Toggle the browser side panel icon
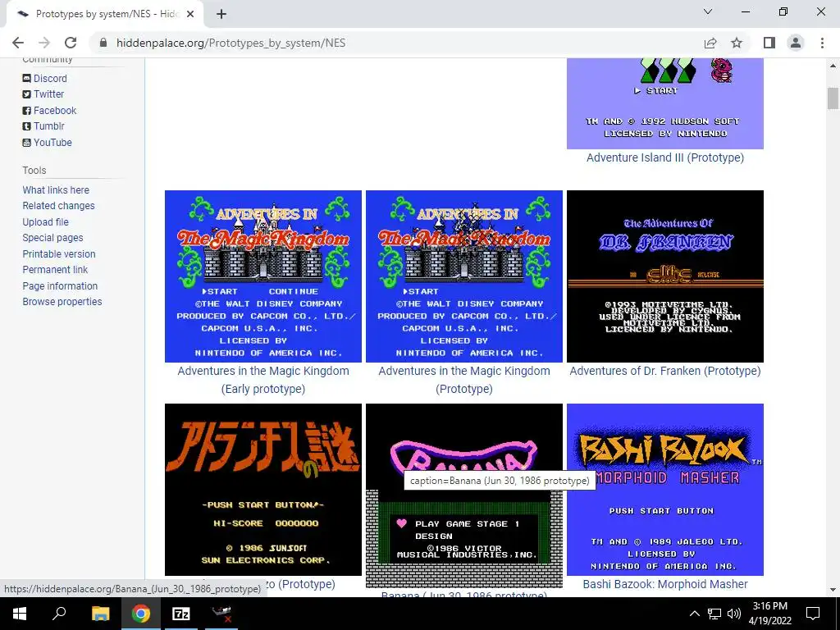This screenshot has height=630, width=840. [769, 43]
